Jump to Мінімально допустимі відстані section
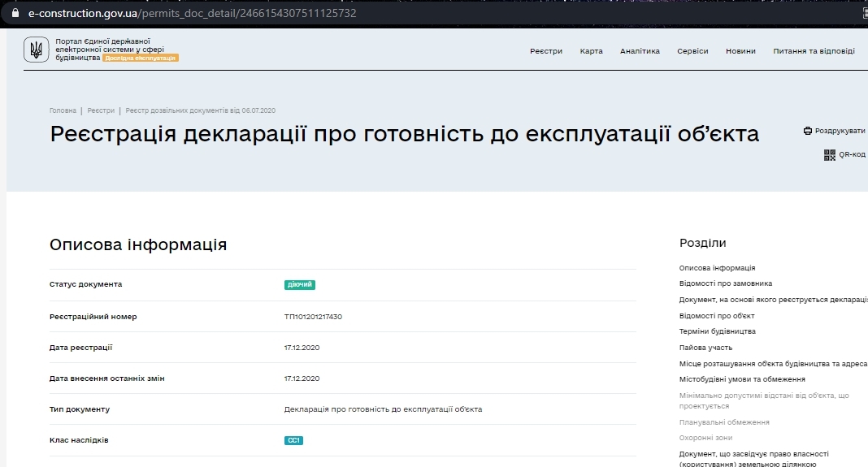The image size is (868, 467). tap(764, 400)
